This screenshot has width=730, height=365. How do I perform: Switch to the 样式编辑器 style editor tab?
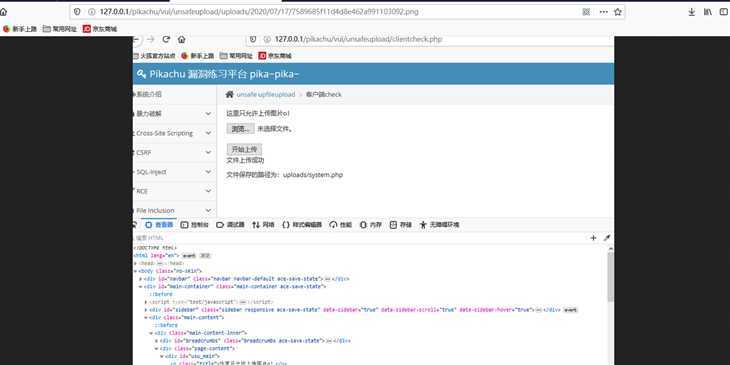click(302, 224)
